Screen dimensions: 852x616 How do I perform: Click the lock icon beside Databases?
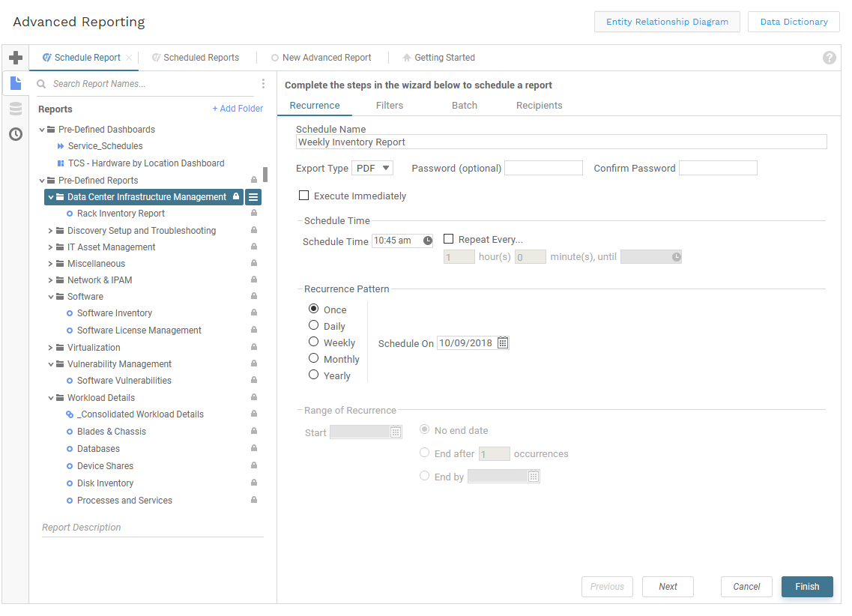tap(254, 448)
